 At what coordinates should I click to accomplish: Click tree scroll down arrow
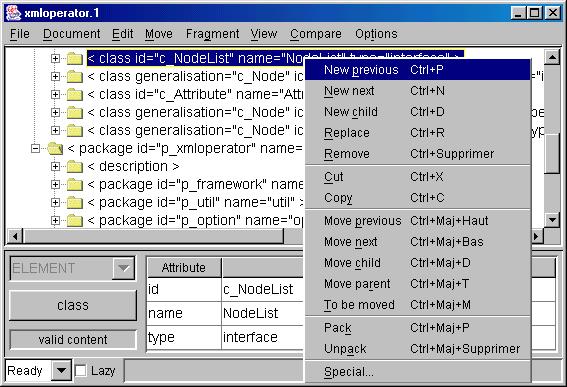click(552, 220)
